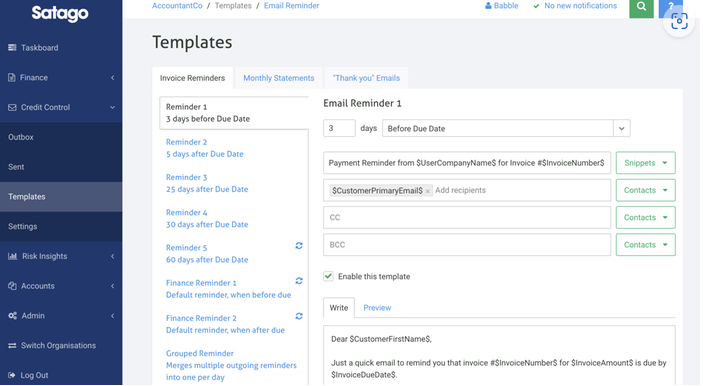Screen dimensions: 703x386
Task: Uncheck the Enable this template checkbox
Action: click(329, 276)
